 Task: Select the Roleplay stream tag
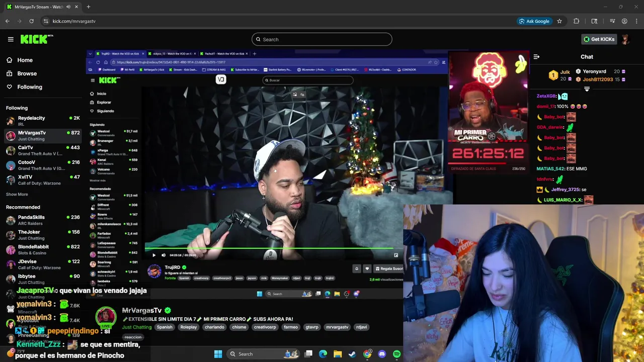(189, 327)
